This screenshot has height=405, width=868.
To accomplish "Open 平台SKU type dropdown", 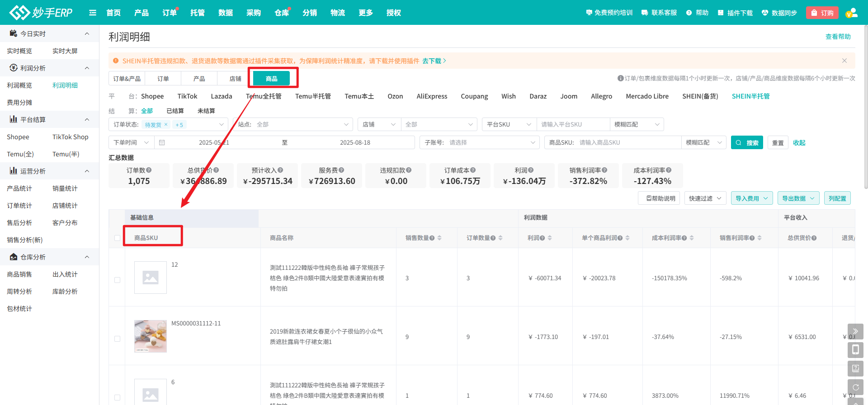I will click(509, 124).
